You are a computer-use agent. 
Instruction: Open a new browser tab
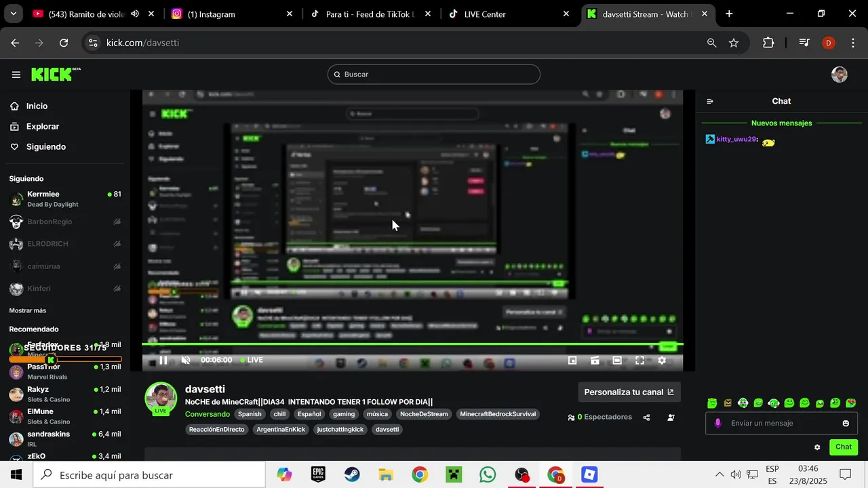pyautogui.click(x=729, y=14)
